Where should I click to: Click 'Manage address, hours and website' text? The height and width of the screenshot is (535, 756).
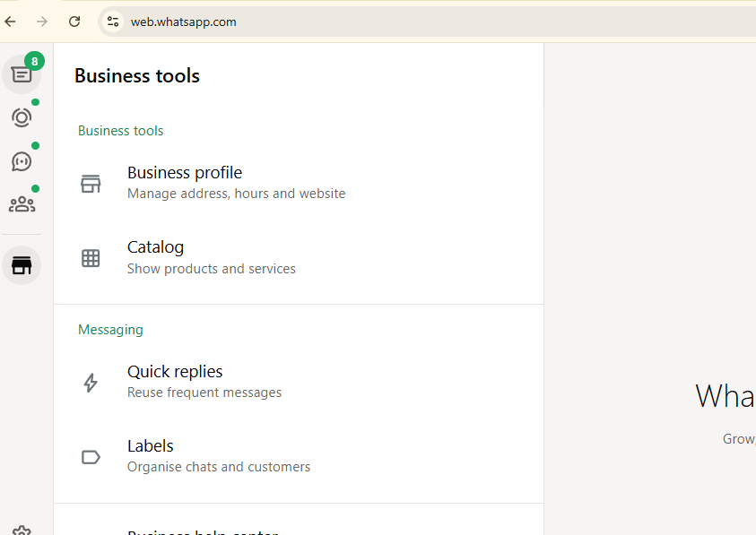(236, 194)
